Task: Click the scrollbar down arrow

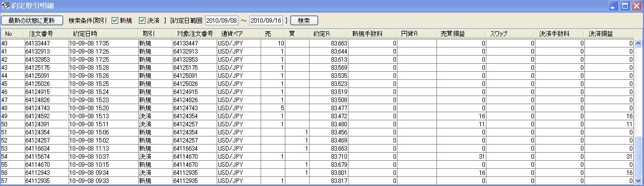Action: [638, 180]
